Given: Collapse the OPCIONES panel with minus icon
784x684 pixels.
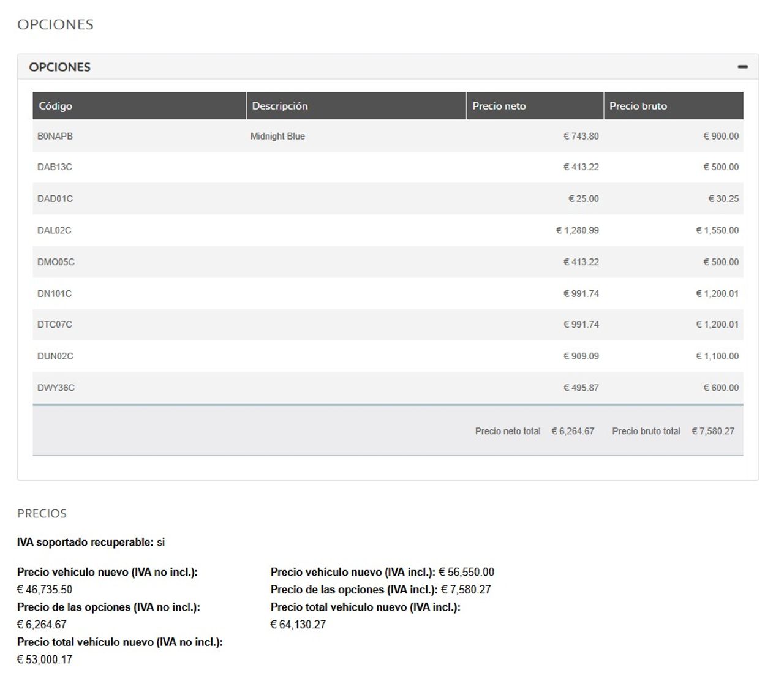Looking at the screenshot, I should pos(742,67).
